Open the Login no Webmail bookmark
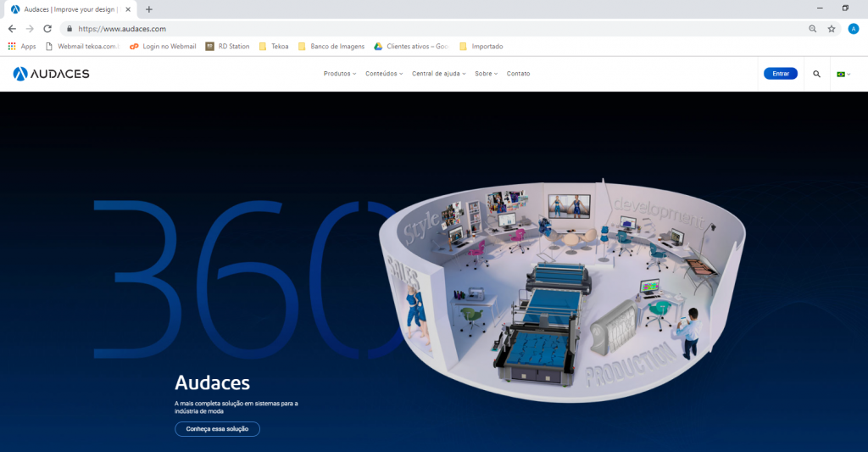The height and width of the screenshot is (452, 868). [x=163, y=47]
